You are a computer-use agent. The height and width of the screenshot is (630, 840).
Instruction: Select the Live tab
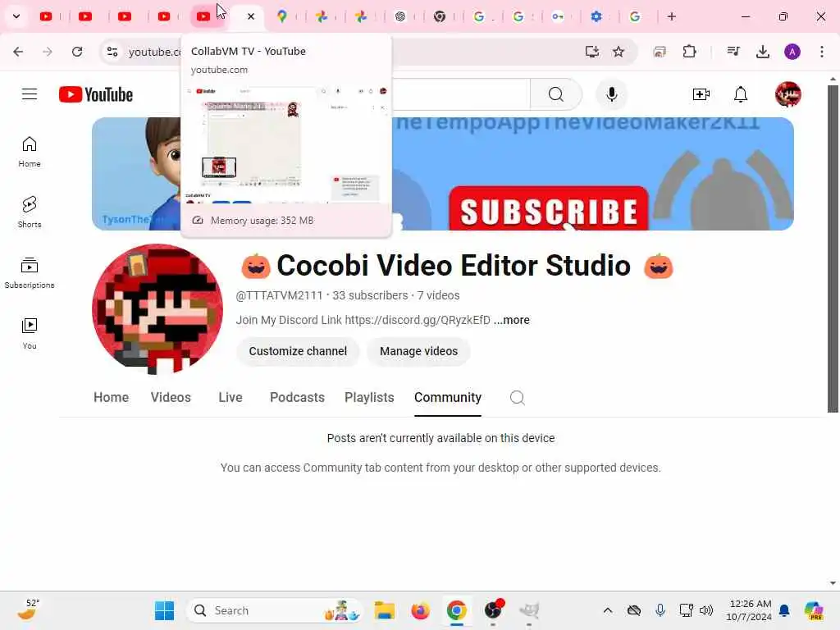coord(231,398)
